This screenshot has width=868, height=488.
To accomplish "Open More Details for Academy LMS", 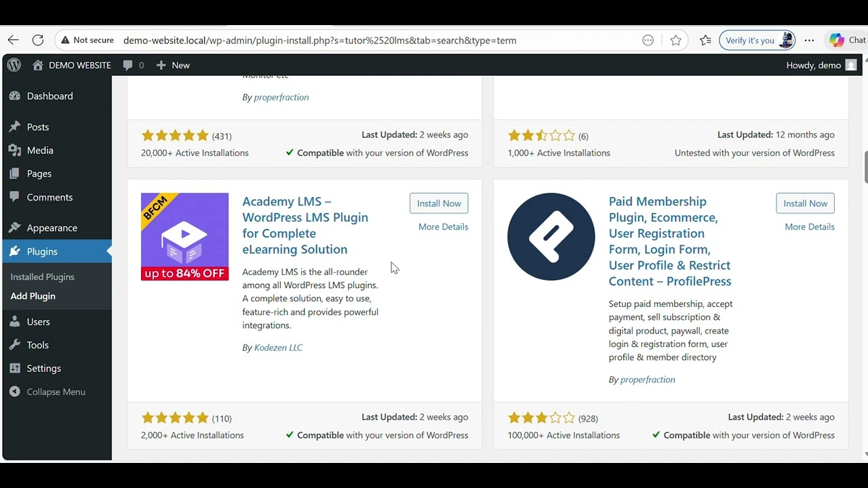I will click(443, 227).
